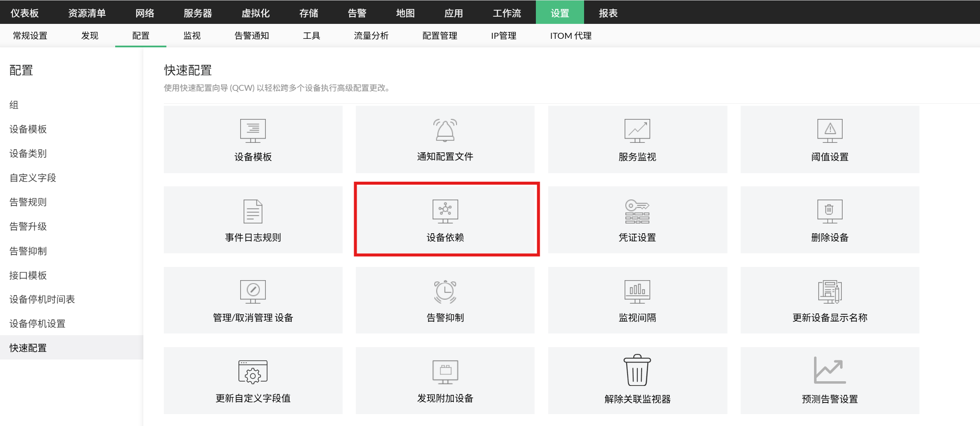Switch to the 监视 tab
Viewport: 980px width, 426px height.
pos(192,36)
